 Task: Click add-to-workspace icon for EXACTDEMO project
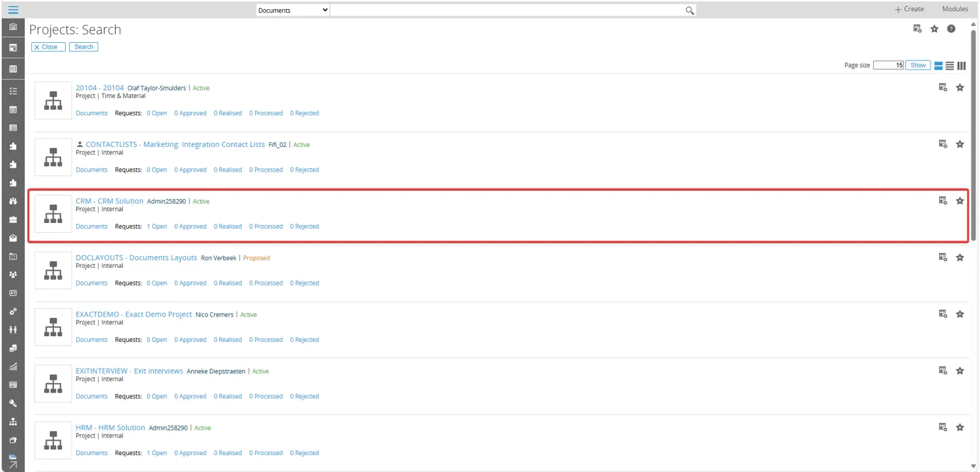[942, 314]
